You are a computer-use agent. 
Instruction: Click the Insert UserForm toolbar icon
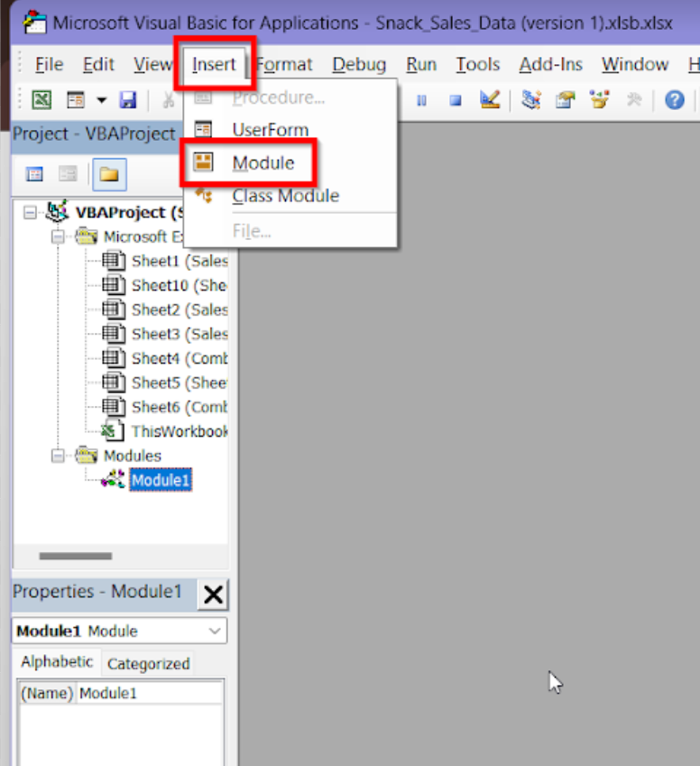point(76,100)
